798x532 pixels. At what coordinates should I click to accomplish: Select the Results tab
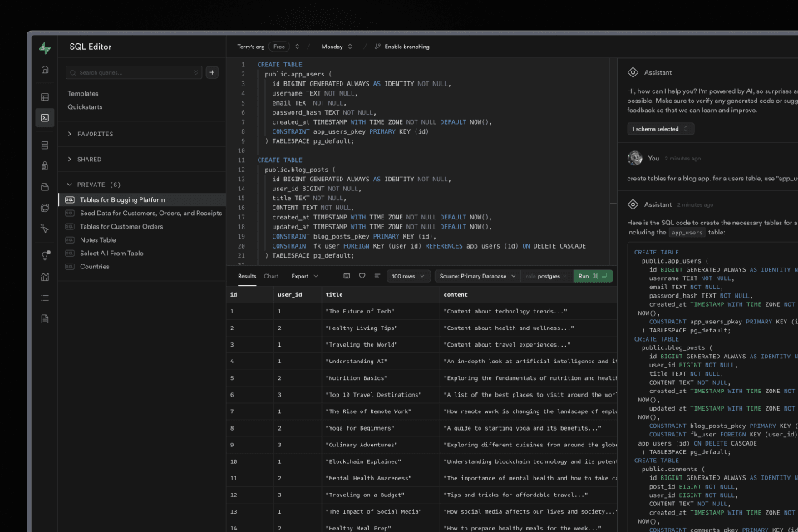(247, 276)
